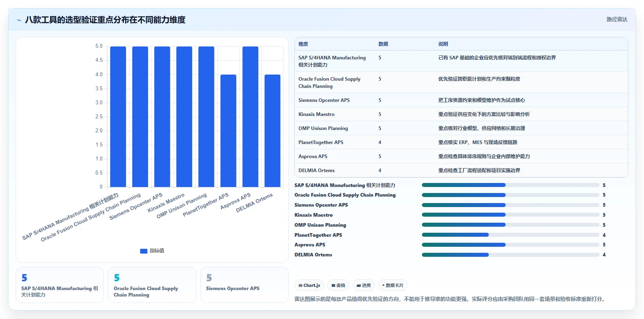644x319 pixels.
Task: Click description '重点核实 ERP、MES 与现场反馈链路'
Action: pos(478,142)
